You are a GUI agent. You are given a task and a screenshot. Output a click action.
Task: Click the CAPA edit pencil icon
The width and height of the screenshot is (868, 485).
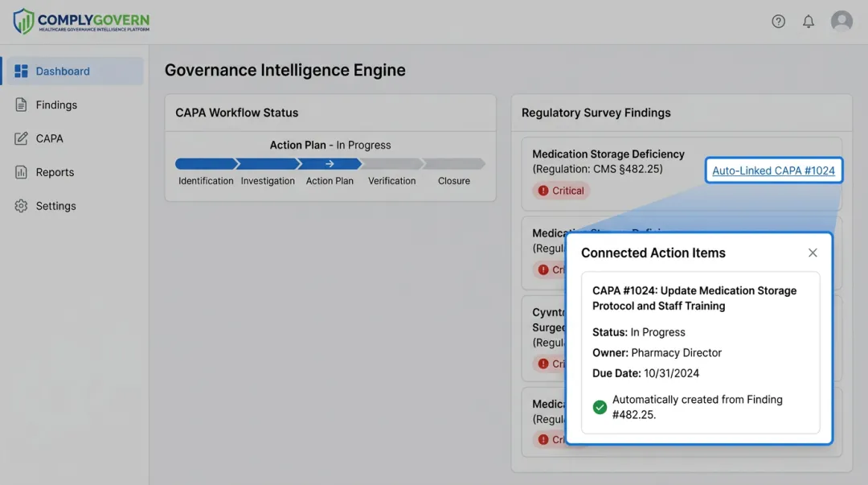point(21,138)
